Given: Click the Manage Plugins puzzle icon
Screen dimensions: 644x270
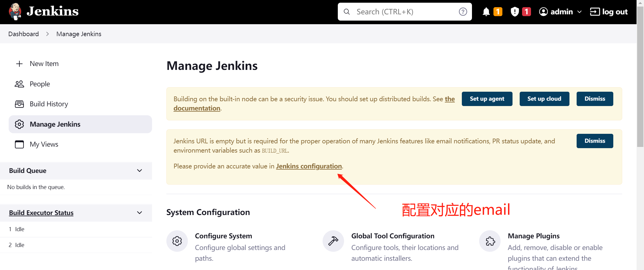Looking at the screenshot, I should coord(490,241).
